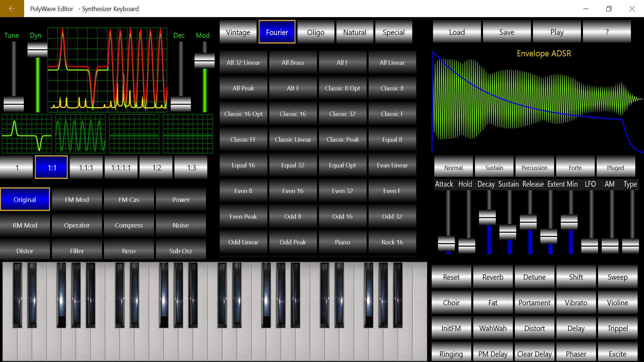Select the second sine waveform thumbnail

(80, 134)
